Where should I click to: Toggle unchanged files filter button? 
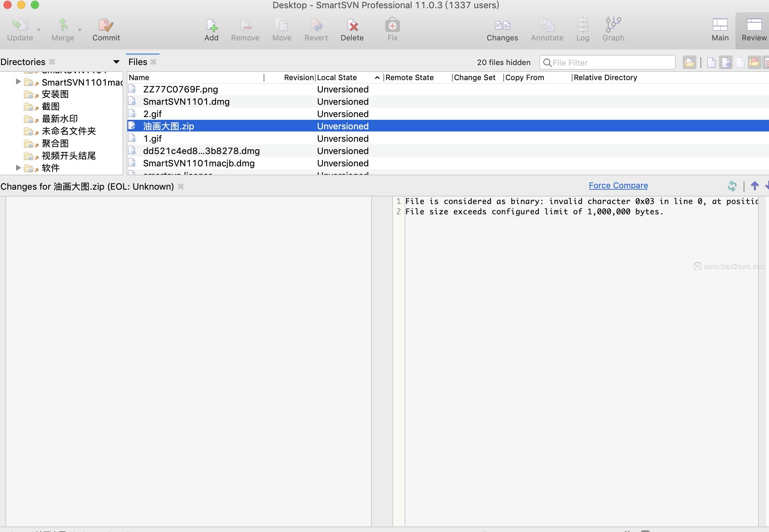pos(711,63)
